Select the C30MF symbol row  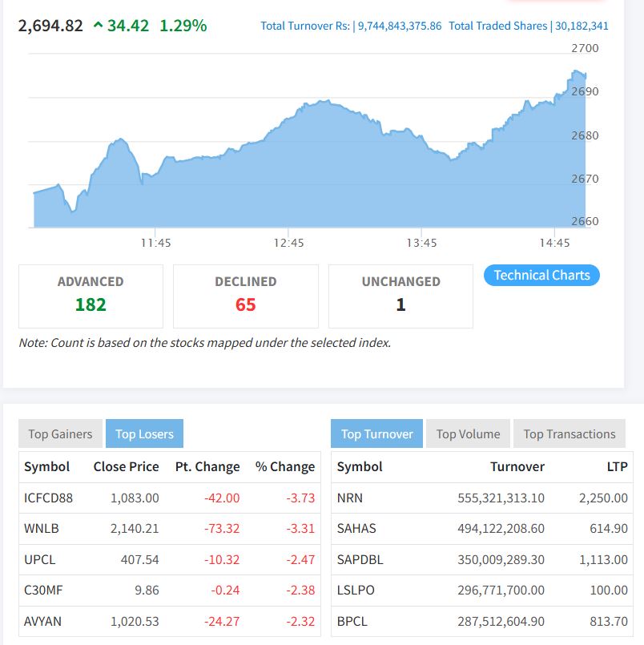coord(43,590)
